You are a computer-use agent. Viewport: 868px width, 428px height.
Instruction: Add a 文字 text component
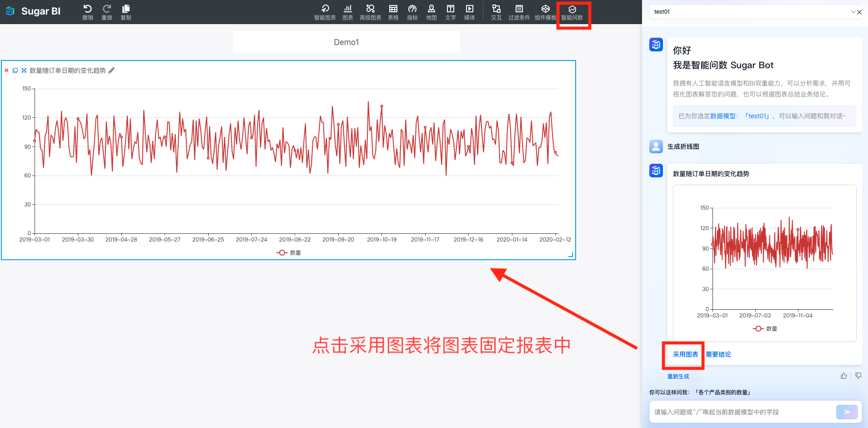[451, 12]
